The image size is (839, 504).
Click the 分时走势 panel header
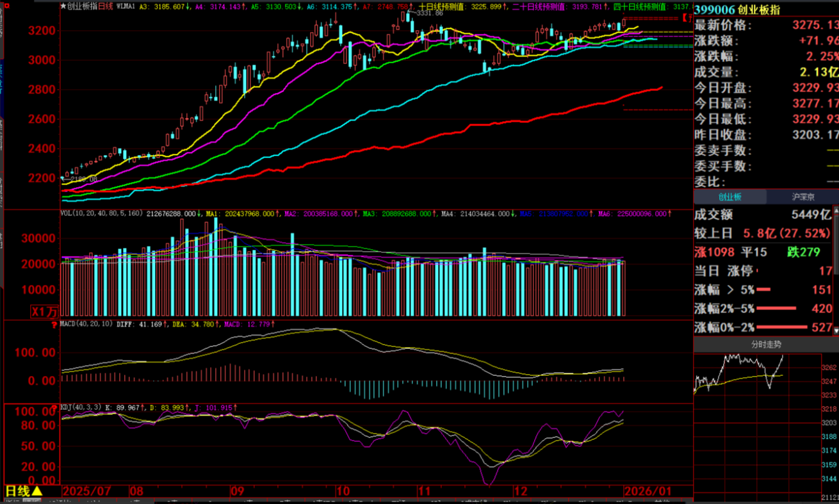click(766, 344)
